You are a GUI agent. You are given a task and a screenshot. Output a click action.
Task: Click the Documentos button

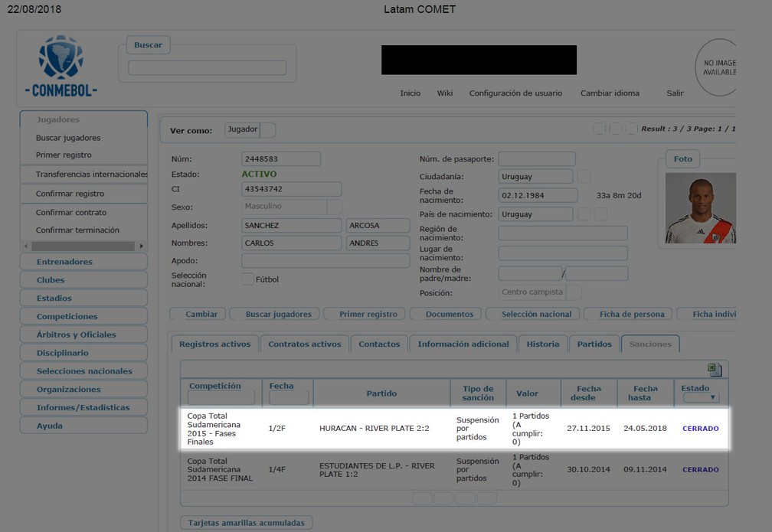coord(450,314)
